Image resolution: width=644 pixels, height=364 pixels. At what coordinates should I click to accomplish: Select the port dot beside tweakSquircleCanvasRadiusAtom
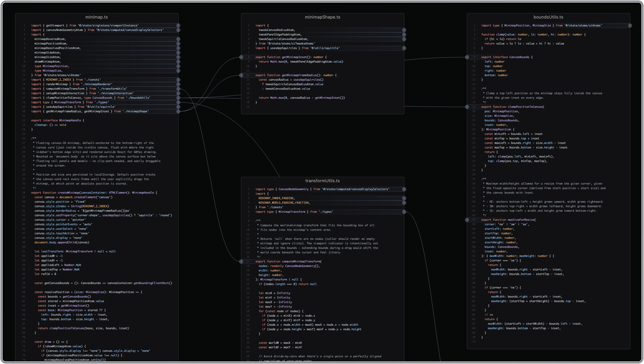click(404, 39)
